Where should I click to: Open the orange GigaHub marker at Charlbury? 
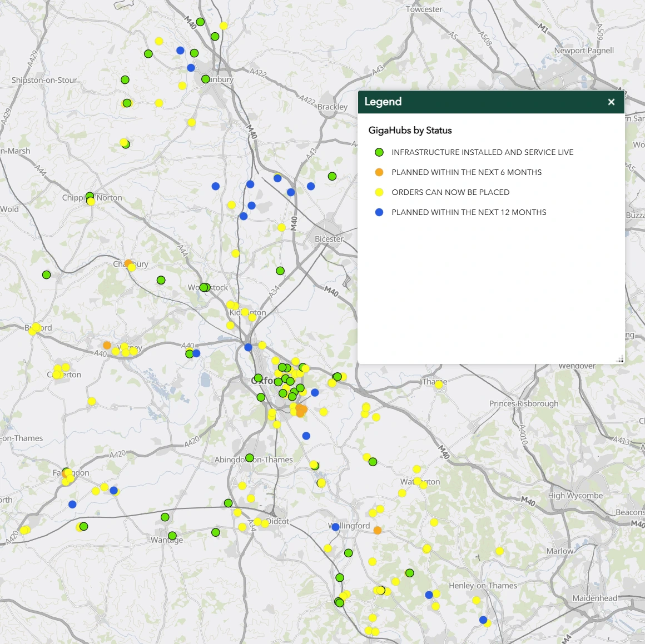click(x=128, y=263)
